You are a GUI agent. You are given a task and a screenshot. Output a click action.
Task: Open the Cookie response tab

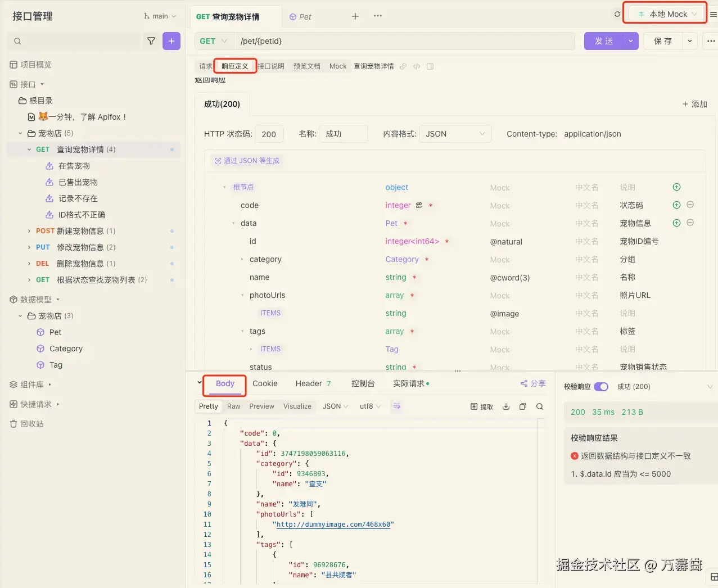point(265,383)
